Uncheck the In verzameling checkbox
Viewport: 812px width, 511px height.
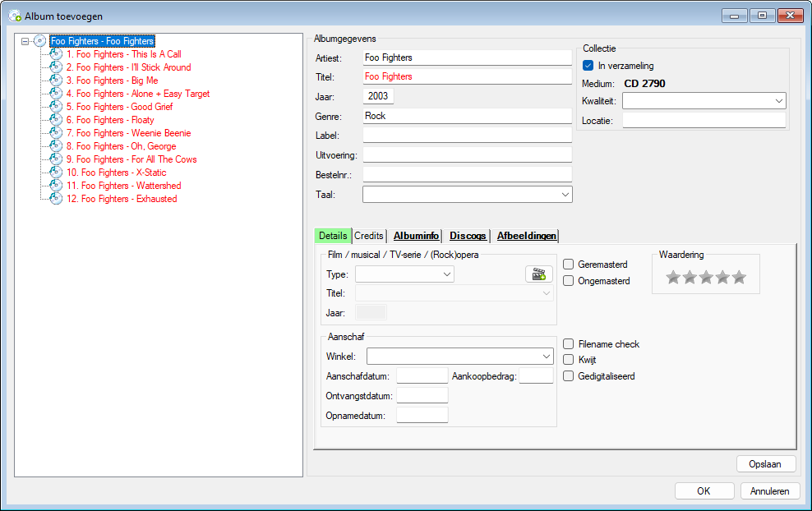click(x=588, y=65)
